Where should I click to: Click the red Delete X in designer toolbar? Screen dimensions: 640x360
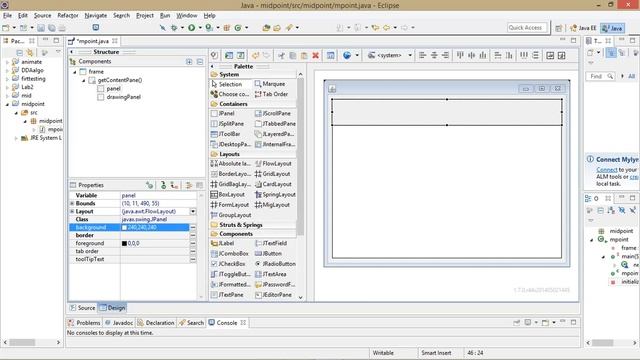tap(316, 56)
